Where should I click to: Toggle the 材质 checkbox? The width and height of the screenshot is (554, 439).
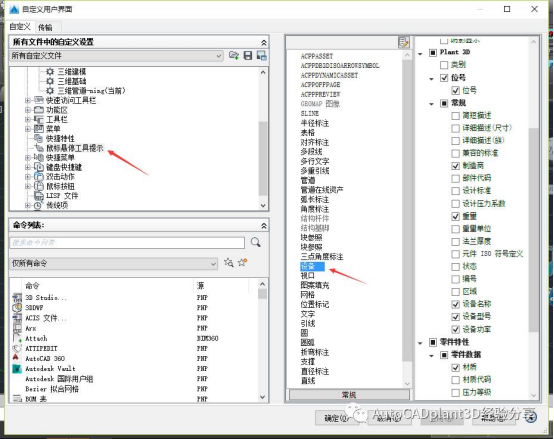click(455, 367)
